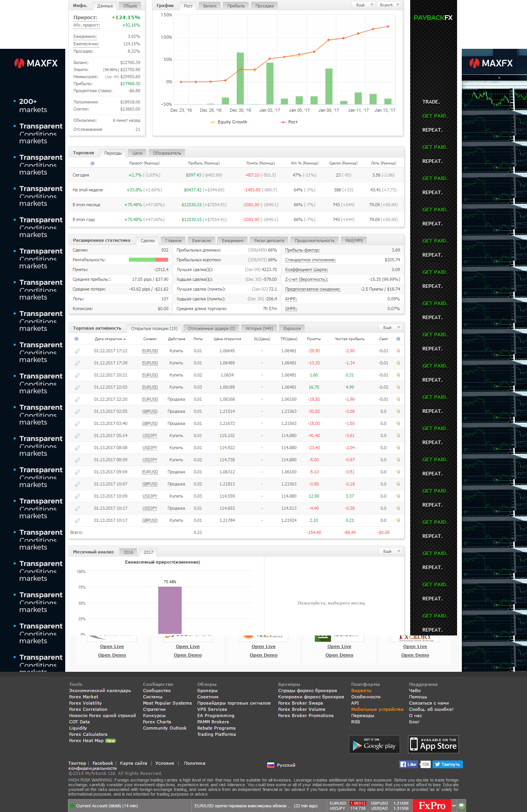Click the FxPro logo in bottom bar
The height and width of the screenshot is (812, 527).
(432, 806)
